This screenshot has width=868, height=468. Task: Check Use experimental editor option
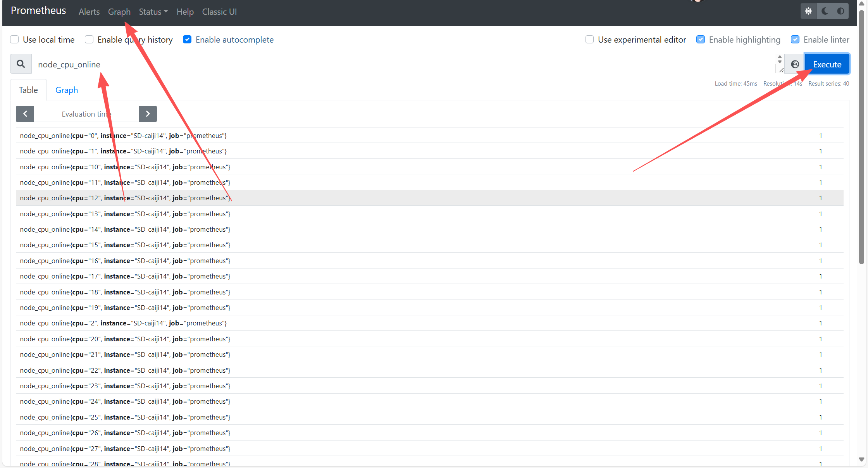point(589,40)
